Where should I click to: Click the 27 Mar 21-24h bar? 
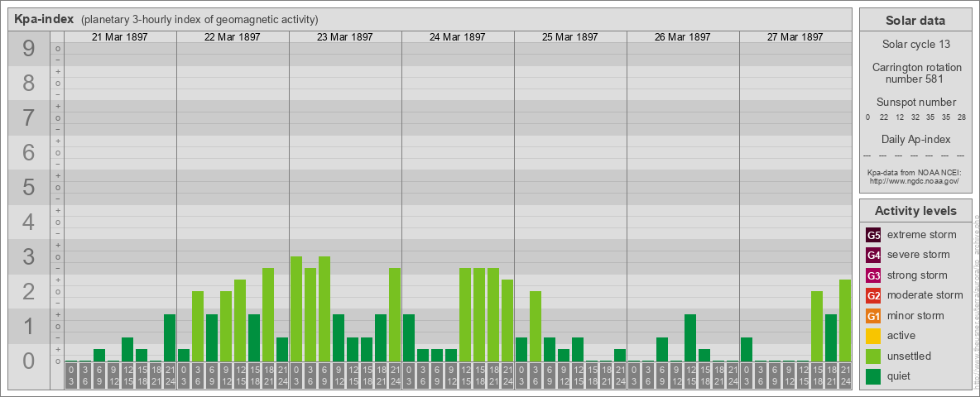pos(845,321)
